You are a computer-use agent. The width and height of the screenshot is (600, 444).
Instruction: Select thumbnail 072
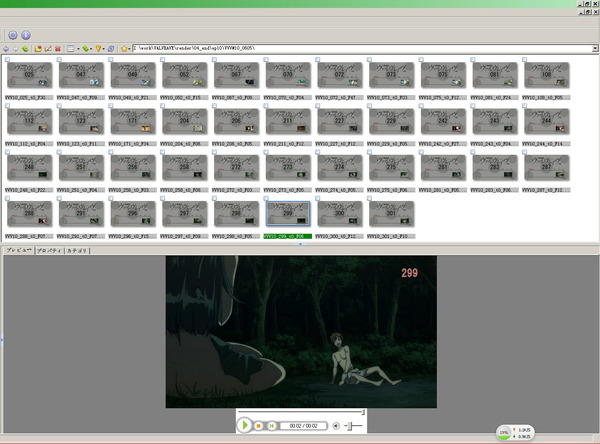pos(340,75)
